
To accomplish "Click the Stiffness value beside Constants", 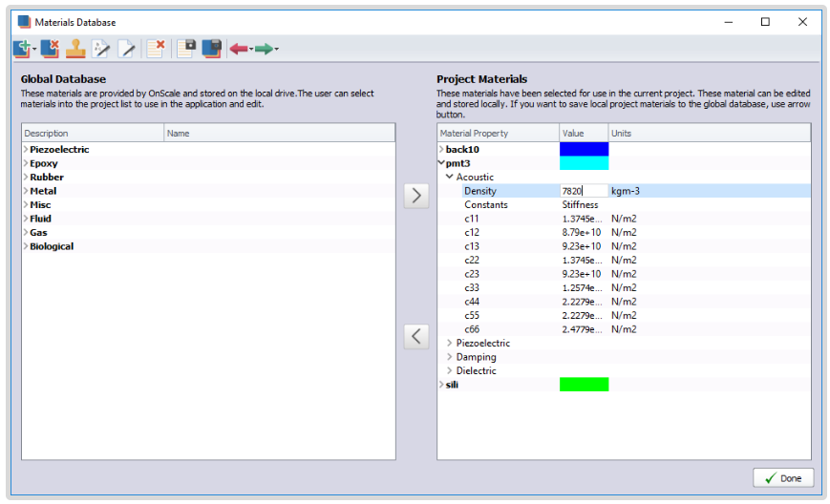I will click(580, 204).
